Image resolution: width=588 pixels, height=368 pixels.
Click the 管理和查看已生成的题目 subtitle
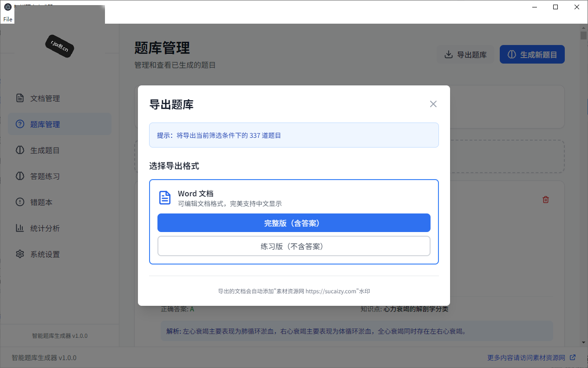coord(175,65)
